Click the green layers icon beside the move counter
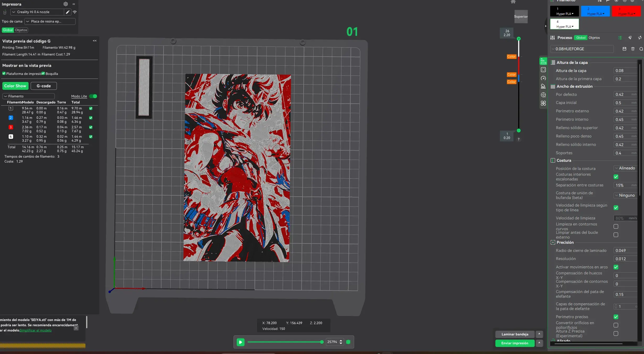Screen dimensions: 644x354 pos(348,342)
